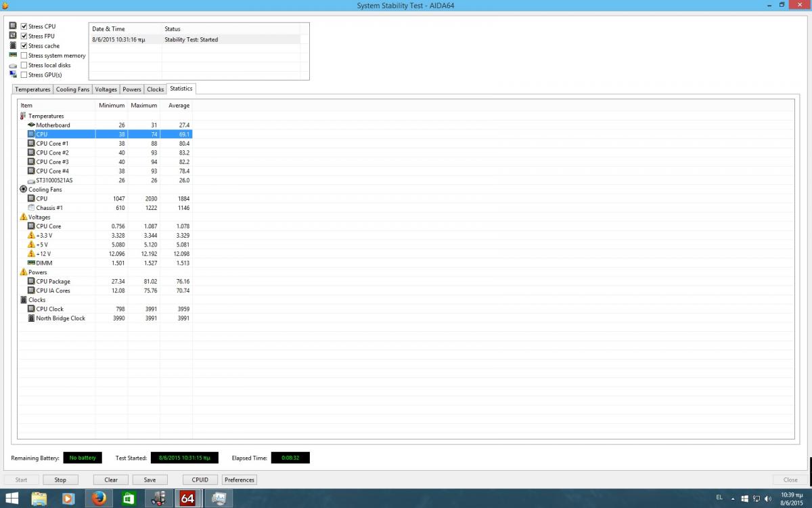Click the EL language indicator

coord(719,498)
